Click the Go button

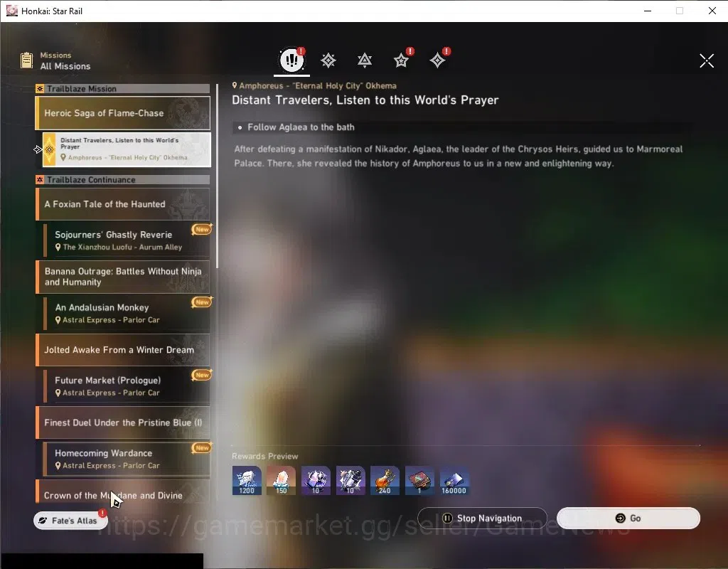pyautogui.click(x=628, y=518)
